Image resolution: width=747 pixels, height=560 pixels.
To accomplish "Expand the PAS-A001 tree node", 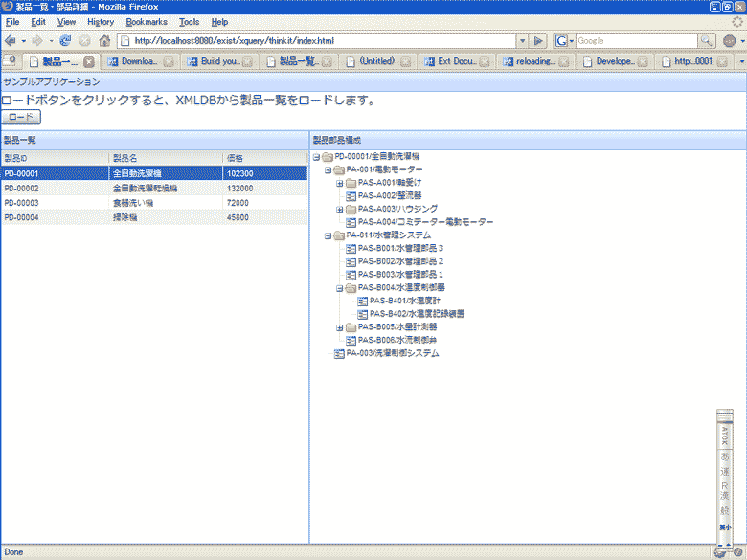I will (339, 182).
